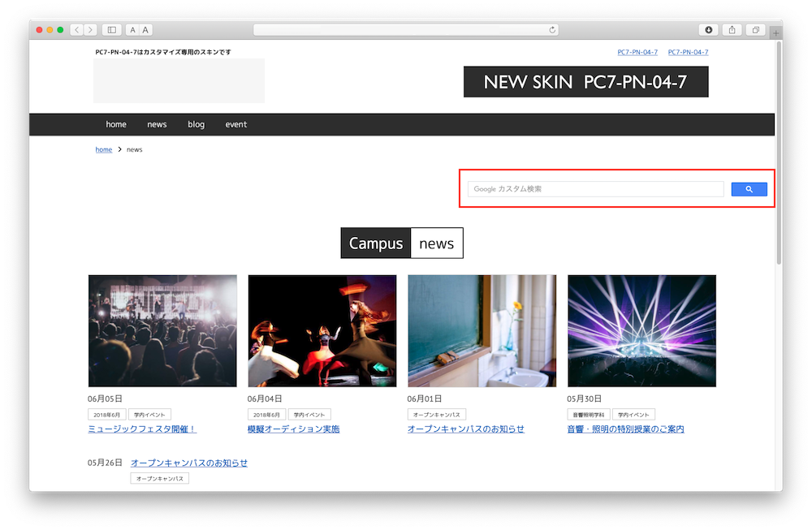Click the dancers thumbnail image
Screen dimensions: 812x530
[322, 330]
